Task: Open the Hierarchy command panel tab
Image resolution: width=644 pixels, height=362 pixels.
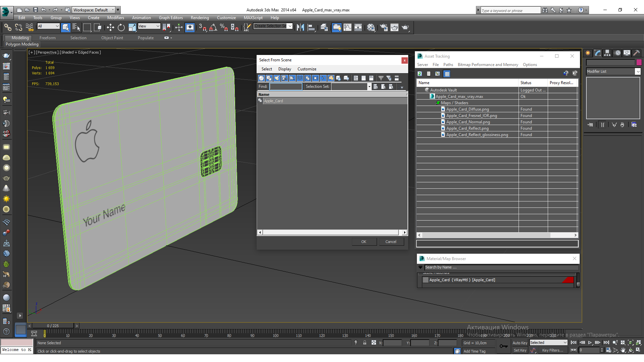Action: pos(607,53)
